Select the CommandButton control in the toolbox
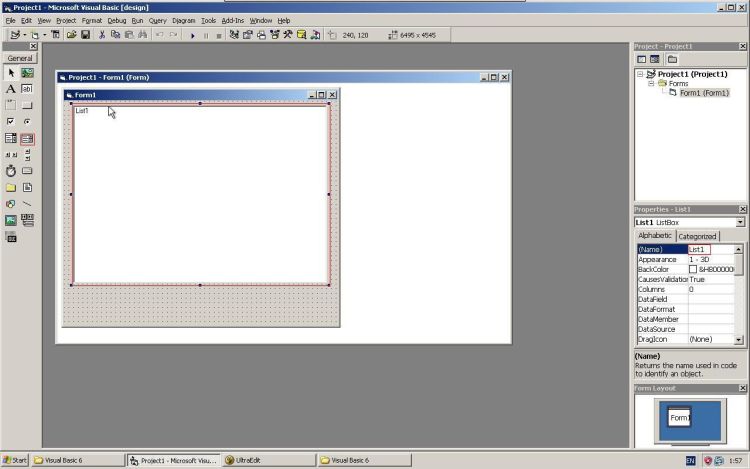Image resolution: width=750 pixels, height=469 pixels. tap(27, 105)
